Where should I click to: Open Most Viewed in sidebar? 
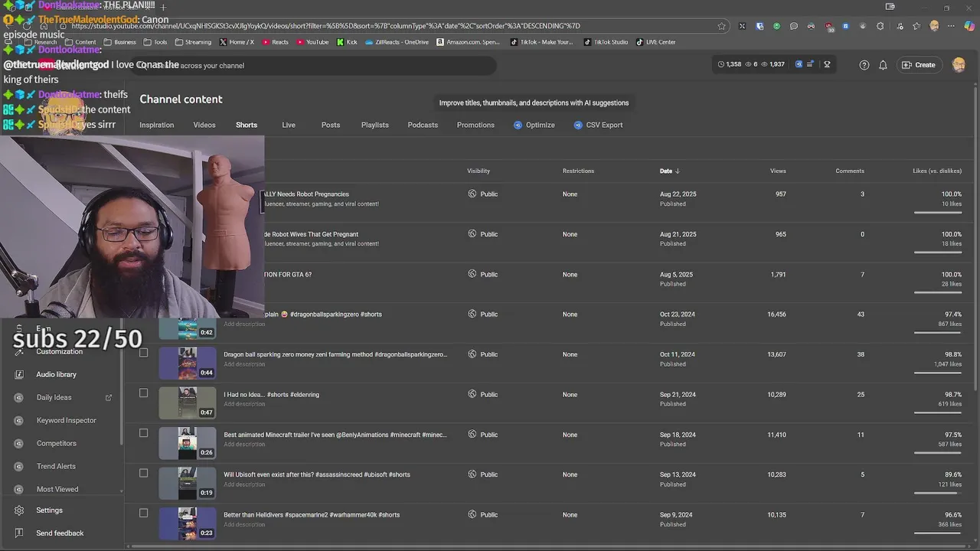click(x=57, y=489)
